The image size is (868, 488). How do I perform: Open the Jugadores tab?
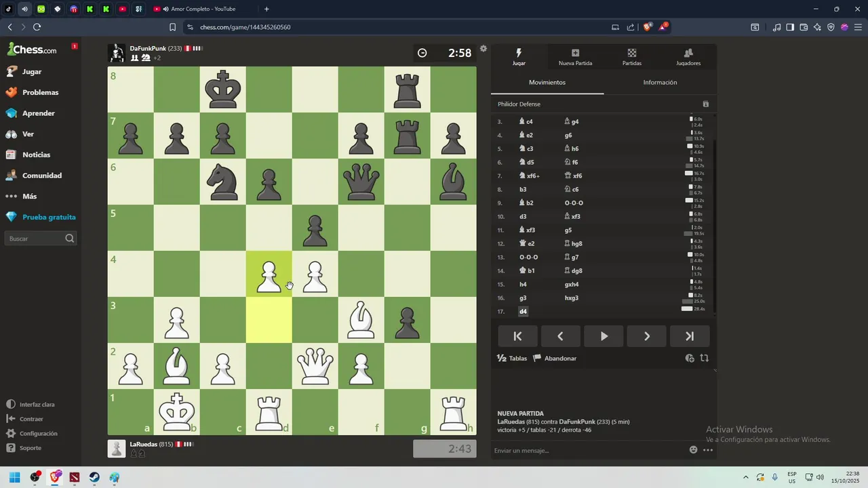pos(688,56)
